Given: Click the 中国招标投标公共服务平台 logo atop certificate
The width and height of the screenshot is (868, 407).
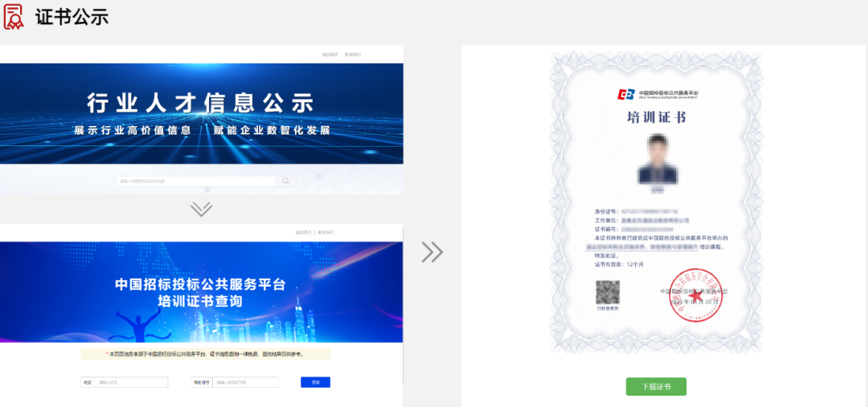Looking at the screenshot, I should point(657,95).
